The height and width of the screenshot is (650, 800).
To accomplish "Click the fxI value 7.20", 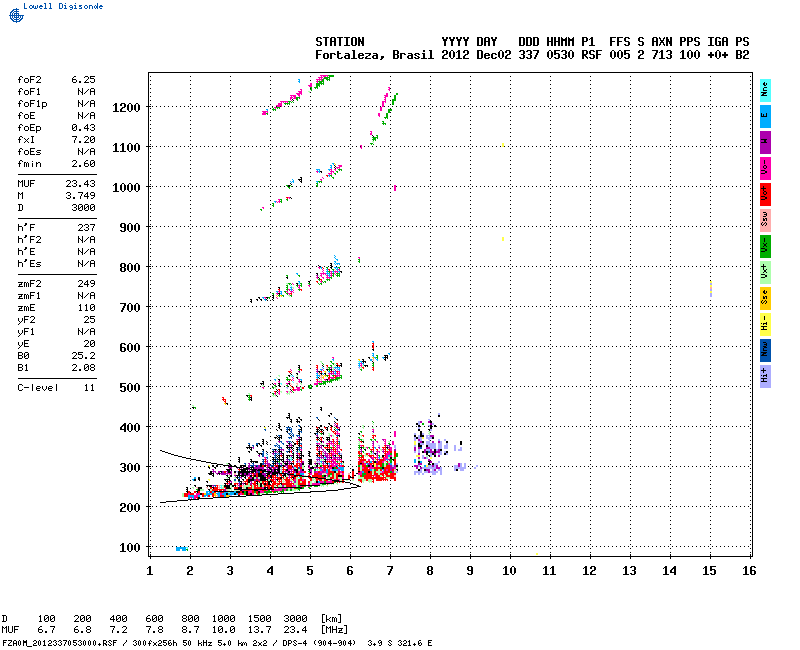I will pyautogui.click(x=83, y=140).
